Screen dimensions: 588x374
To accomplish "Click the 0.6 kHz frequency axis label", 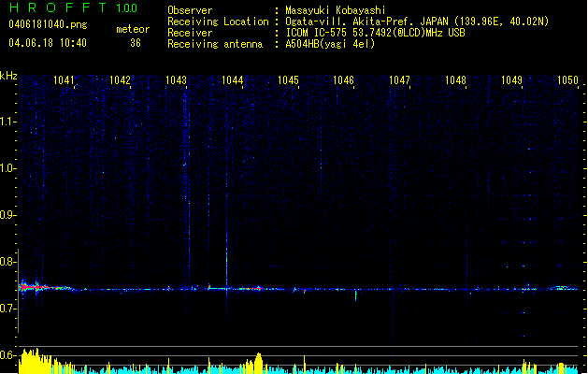I will [7, 355].
